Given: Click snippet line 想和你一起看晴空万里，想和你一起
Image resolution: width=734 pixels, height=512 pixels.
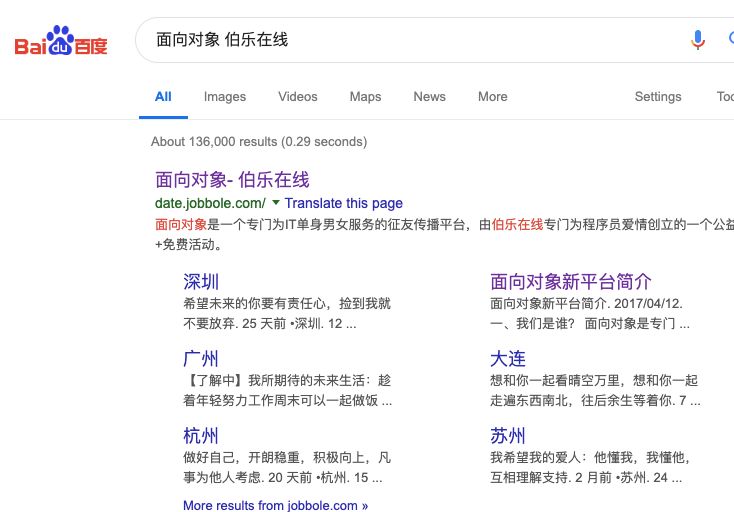Looking at the screenshot, I should click(x=594, y=380).
